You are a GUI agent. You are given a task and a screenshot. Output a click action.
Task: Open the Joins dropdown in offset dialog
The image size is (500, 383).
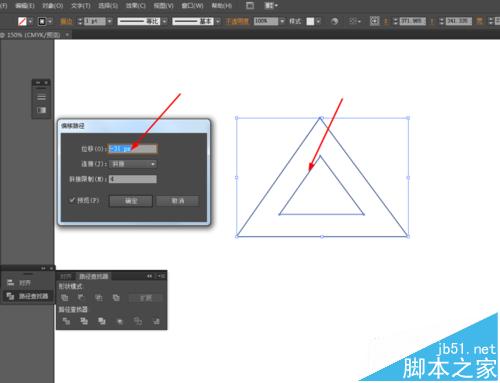click(x=133, y=164)
